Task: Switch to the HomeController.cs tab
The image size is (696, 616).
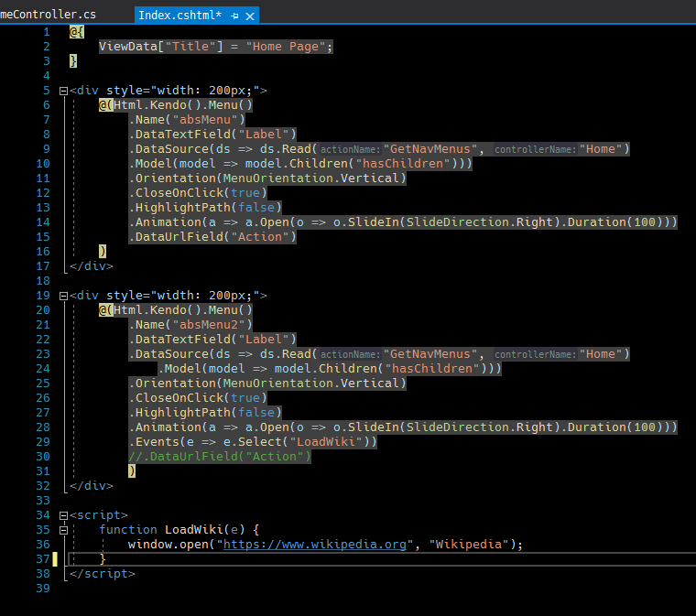Action: pos(48,16)
